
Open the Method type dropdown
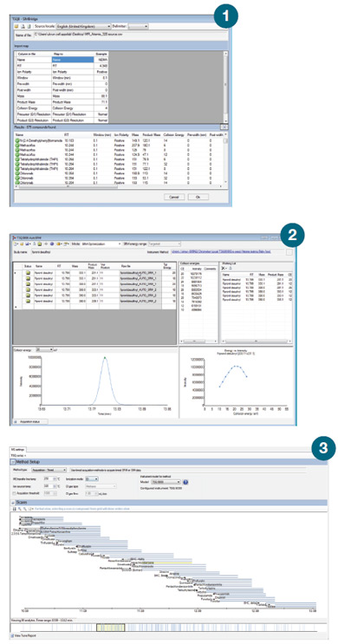click(49, 470)
